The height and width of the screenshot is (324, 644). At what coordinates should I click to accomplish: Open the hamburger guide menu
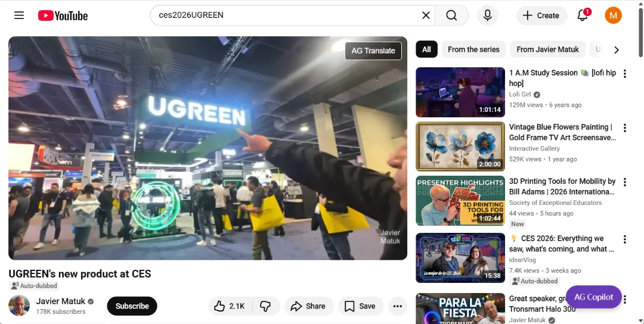[x=19, y=15]
